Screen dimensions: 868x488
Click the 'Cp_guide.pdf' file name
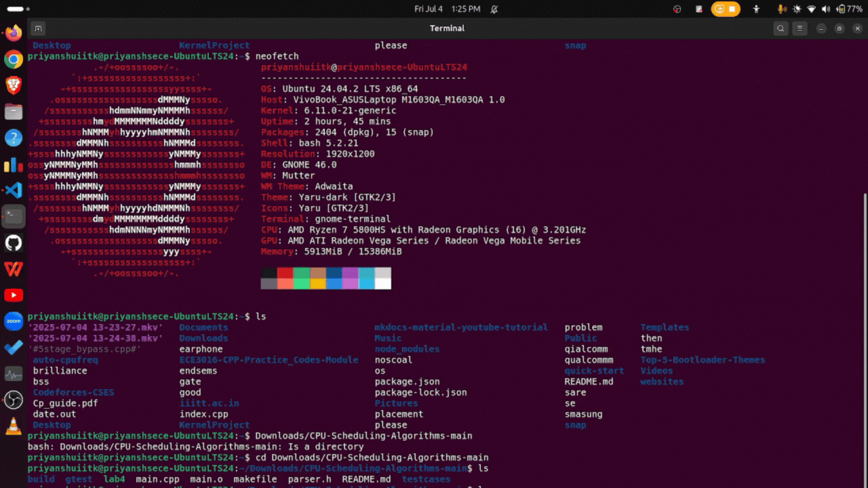pos(65,403)
